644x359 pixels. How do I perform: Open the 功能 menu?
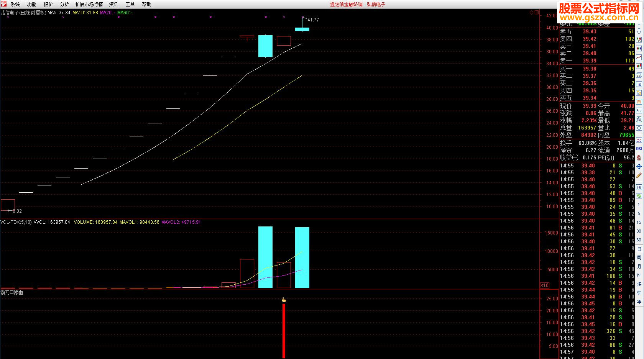coord(32,4)
